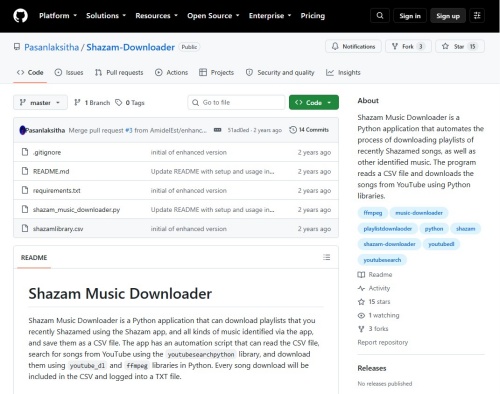Click the Sign up button

[x=448, y=16]
